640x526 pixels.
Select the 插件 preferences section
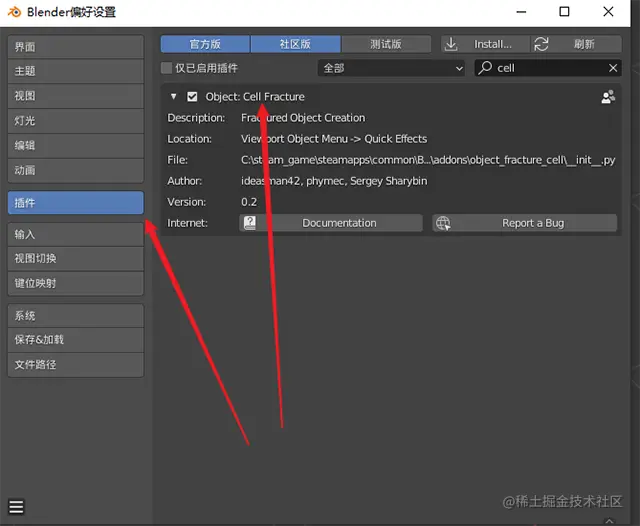pyautogui.click(x=76, y=203)
